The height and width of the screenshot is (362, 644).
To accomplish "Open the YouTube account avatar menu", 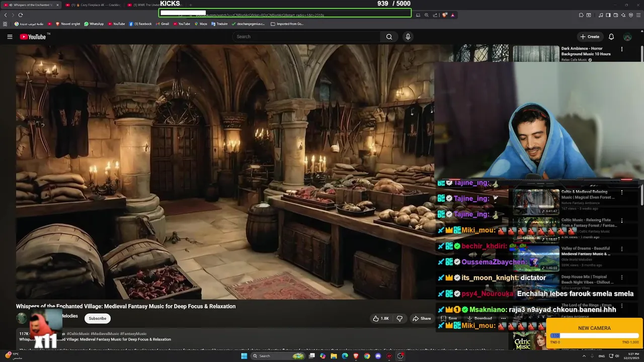I will click(627, 37).
